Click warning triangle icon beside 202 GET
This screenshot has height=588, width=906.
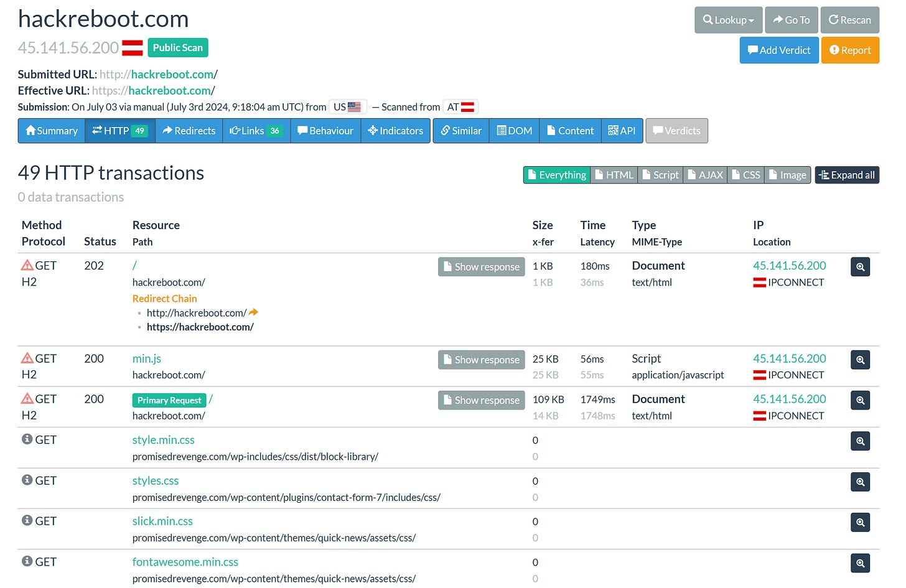click(27, 265)
